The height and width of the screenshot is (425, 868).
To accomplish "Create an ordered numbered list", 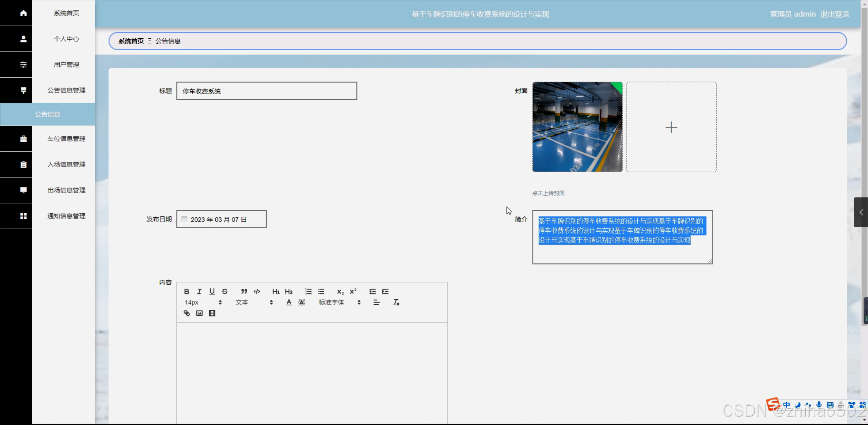I will 308,291.
